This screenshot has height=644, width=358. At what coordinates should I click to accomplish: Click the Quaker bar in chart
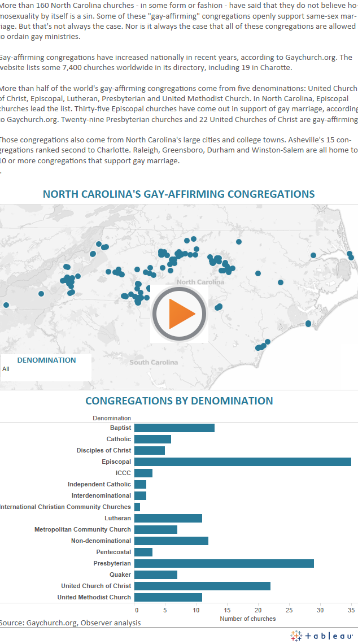(155, 575)
